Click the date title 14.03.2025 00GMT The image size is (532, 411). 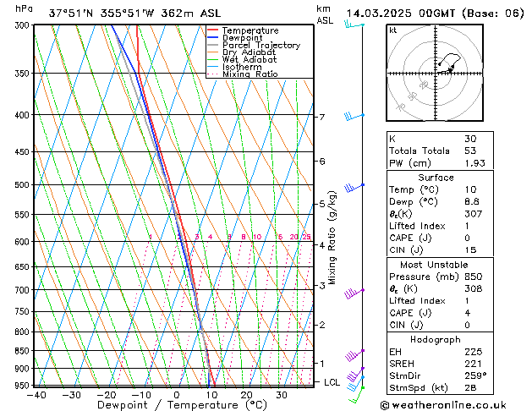coord(400,14)
